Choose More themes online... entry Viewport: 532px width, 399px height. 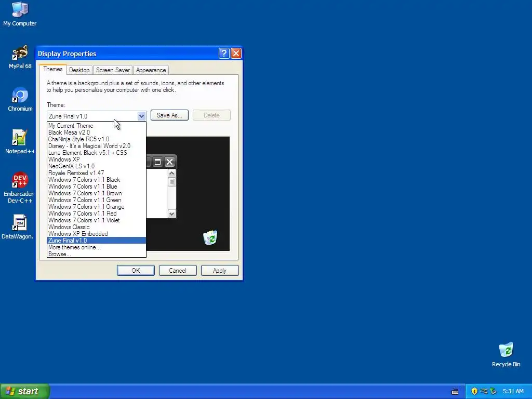(96, 247)
